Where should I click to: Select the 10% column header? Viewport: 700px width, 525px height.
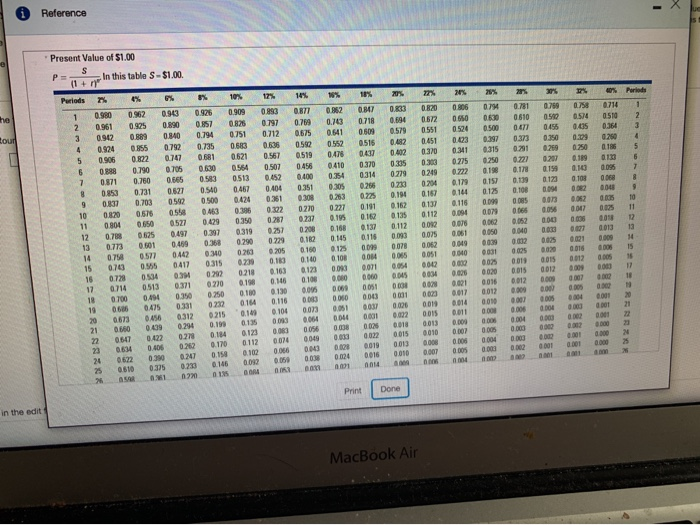pyautogui.click(x=236, y=97)
